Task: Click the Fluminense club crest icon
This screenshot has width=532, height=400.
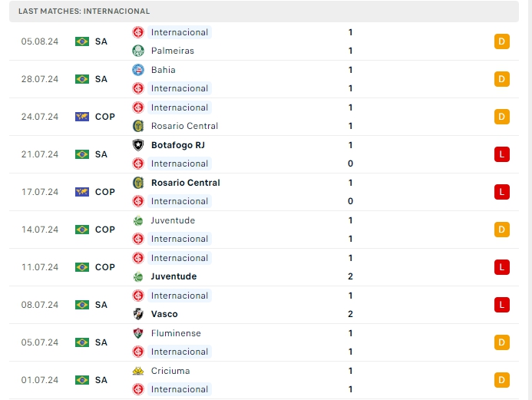Action: tap(138, 333)
